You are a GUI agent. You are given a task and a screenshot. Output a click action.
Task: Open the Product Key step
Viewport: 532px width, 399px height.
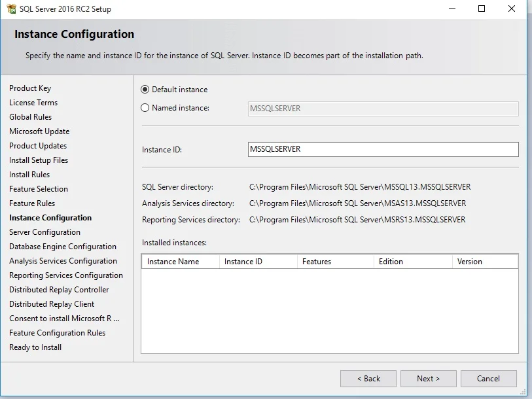point(30,88)
